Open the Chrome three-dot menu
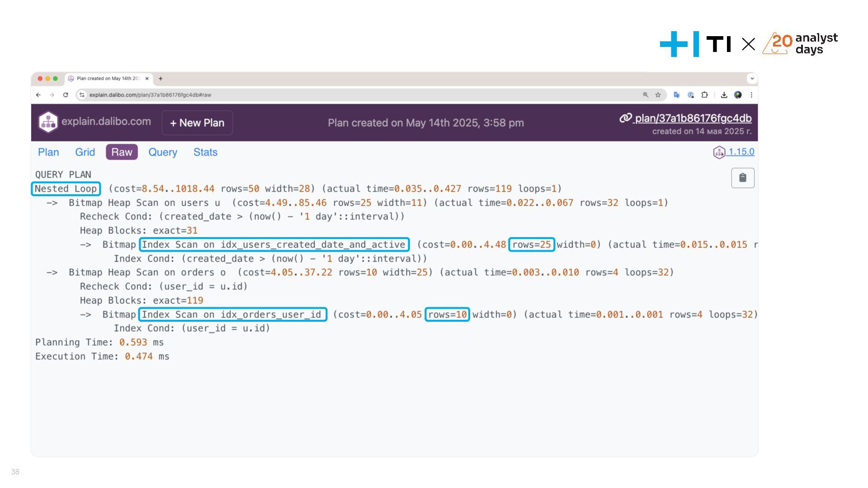This screenshot has height=488, width=868. [751, 95]
